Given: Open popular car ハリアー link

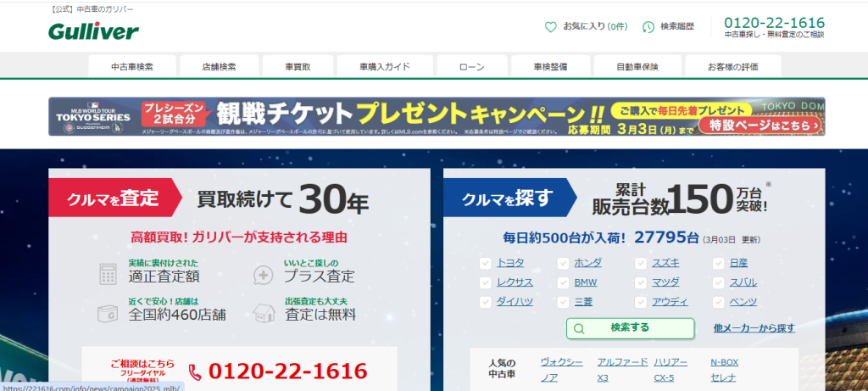Looking at the screenshot, I should [670, 363].
